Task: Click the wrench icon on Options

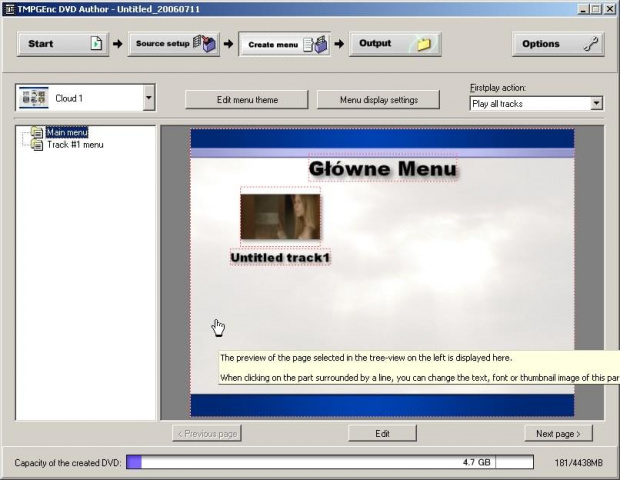Action: tap(592, 43)
